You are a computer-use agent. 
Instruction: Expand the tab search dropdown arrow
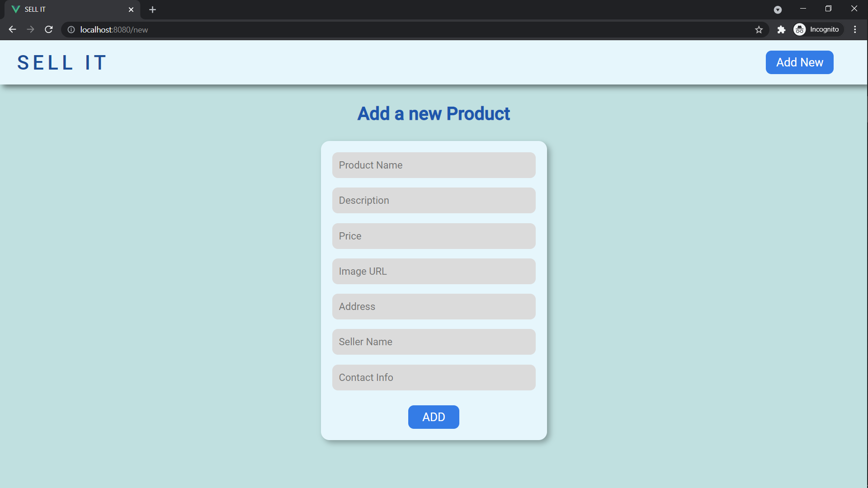pos(778,9)
